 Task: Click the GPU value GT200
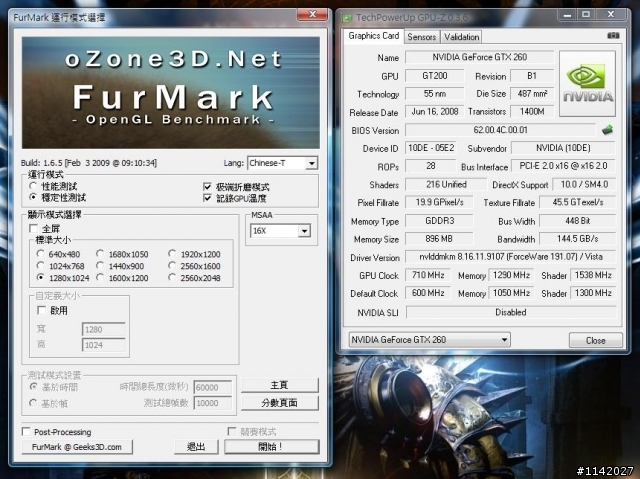tap(435, 76)
